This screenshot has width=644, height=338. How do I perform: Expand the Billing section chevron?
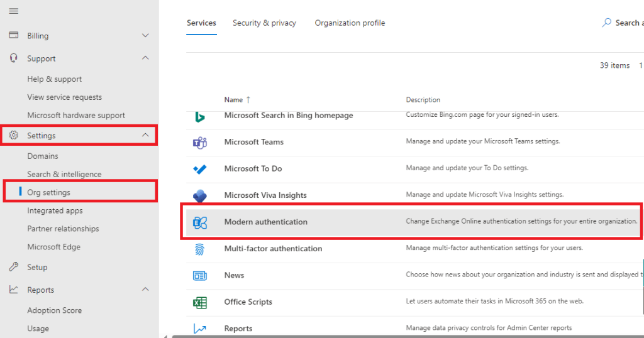(145, 36)
